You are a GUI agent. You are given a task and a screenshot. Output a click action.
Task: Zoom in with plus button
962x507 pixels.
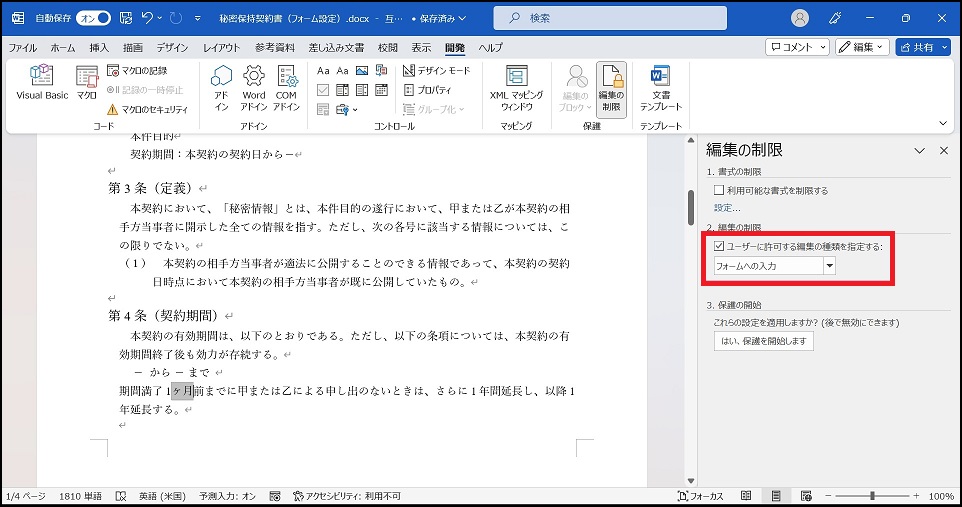tap(916, 495)
